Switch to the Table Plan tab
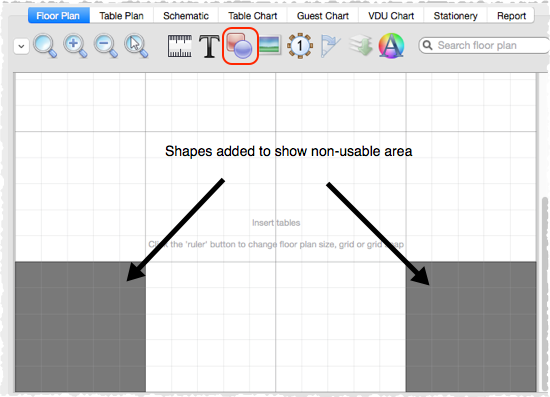Viewport: 550px width, 397px height. [x=121, y=16]
